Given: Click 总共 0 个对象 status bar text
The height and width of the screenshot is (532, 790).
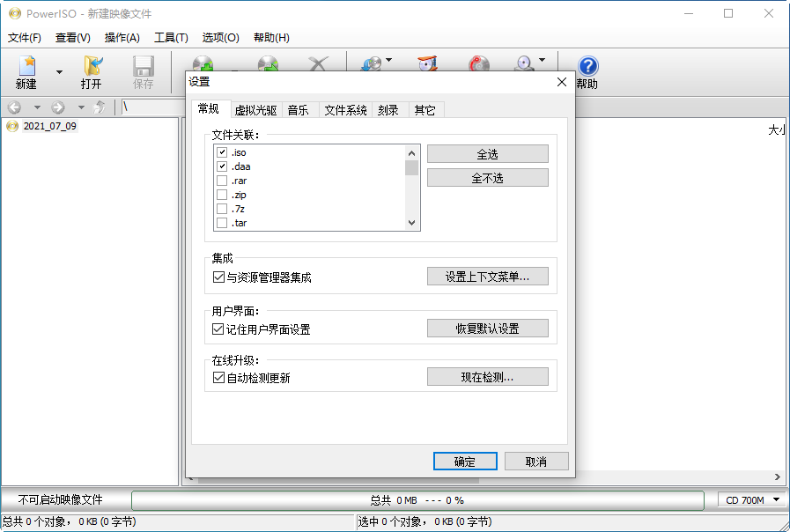Looking at the screenshot, I should click(69, 521).
